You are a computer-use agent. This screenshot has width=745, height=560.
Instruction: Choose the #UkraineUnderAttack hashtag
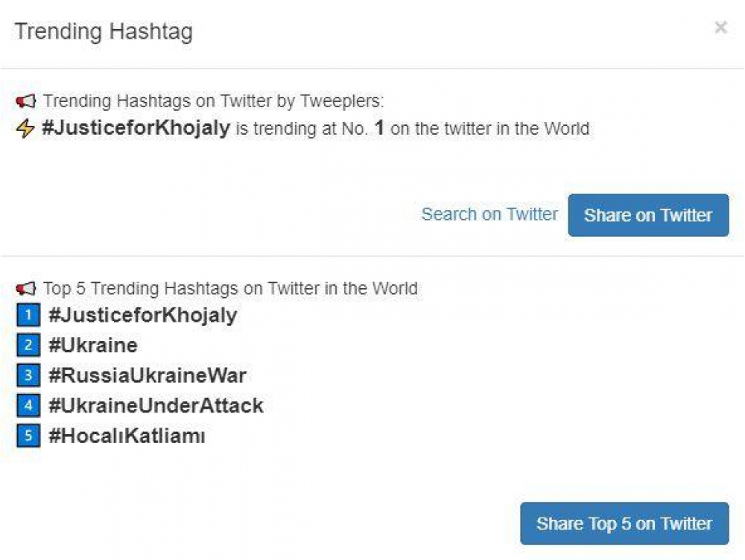pos(156,406)
